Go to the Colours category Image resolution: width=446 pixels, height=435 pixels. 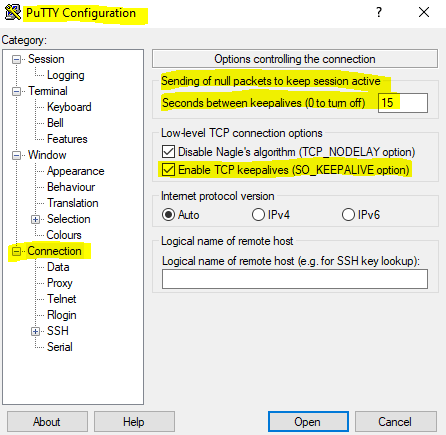[64, 235]
